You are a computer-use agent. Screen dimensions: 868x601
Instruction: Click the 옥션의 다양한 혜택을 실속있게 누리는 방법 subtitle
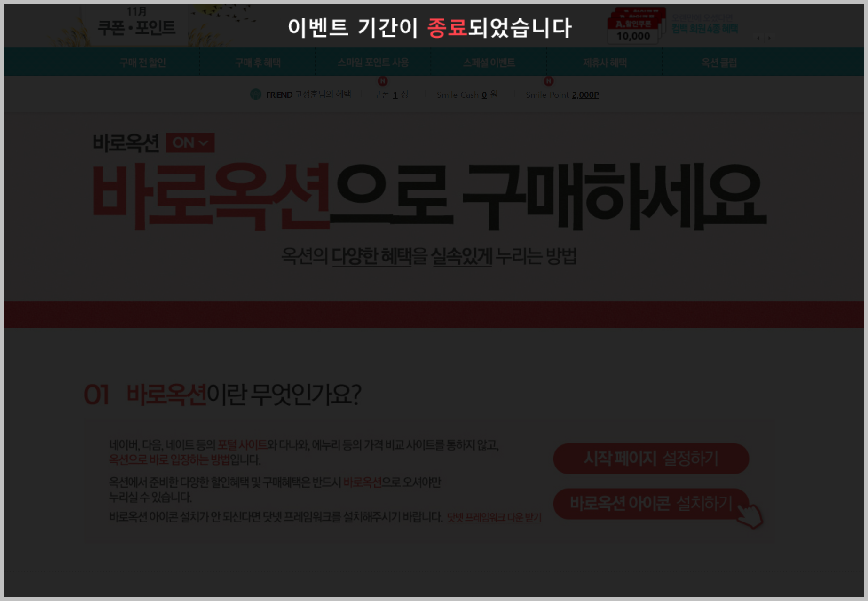[x=429, y=256]
